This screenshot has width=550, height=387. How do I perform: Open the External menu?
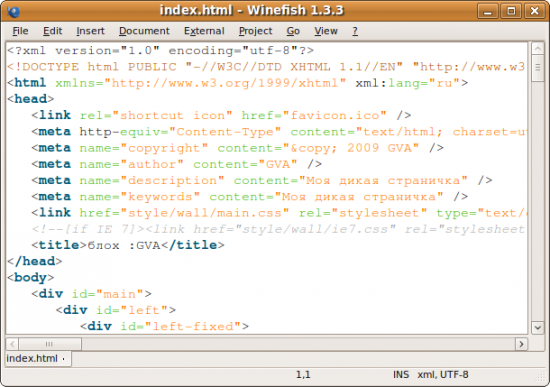(x=204, y=31)
